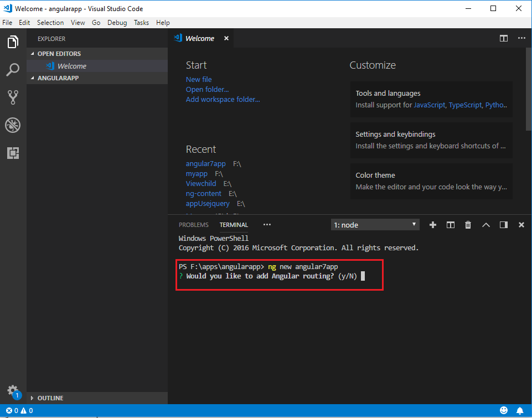Image resolution: width=532 pixels, height=418 pixels.
Task: Close the terminal panel
Action: click(x=521, y=225)
